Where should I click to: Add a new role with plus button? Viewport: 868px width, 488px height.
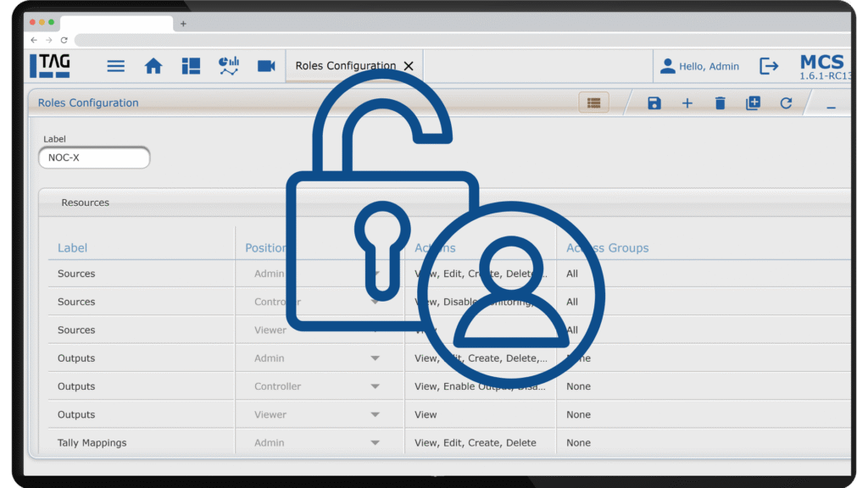(x=687, y=103)
